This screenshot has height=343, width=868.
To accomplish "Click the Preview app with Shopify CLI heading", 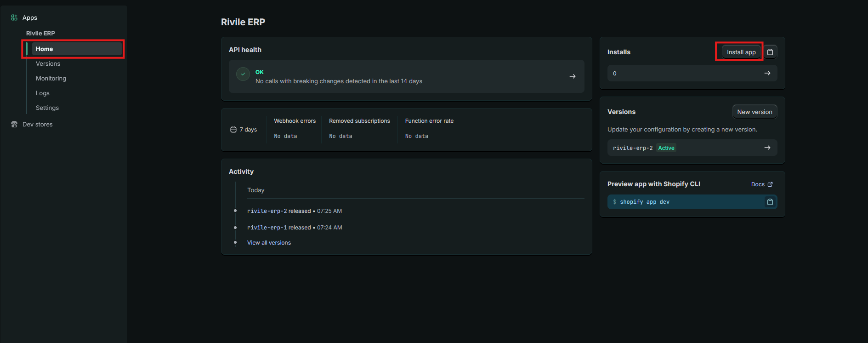I will coord(654,184).
